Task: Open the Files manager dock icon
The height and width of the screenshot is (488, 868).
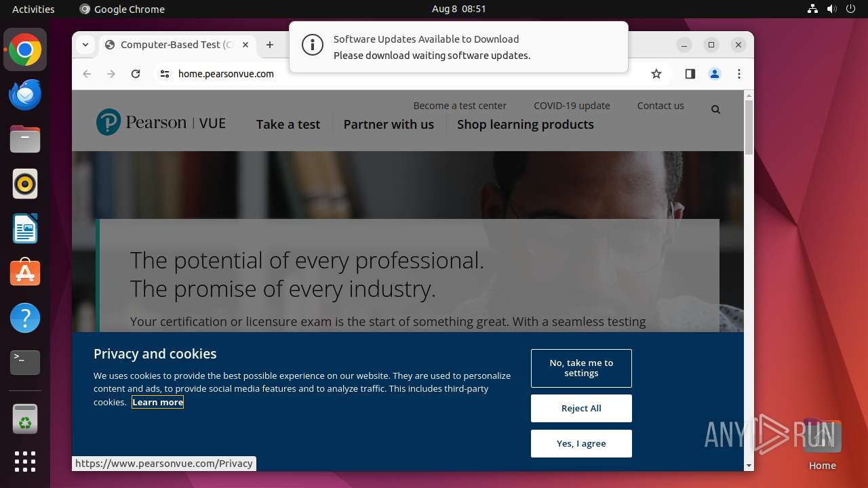Action: coord(25,140)
